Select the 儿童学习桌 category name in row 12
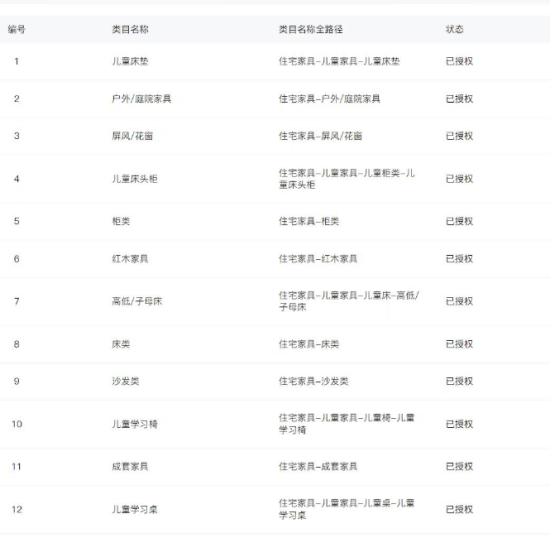Image resolution: width=550 pixels, height=538 pixels. (135, 509)
